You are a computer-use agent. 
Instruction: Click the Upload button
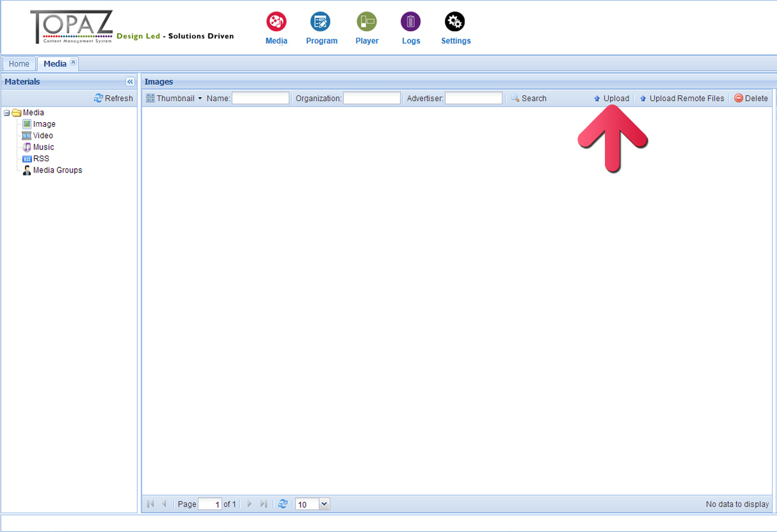[x=611, y=98]
